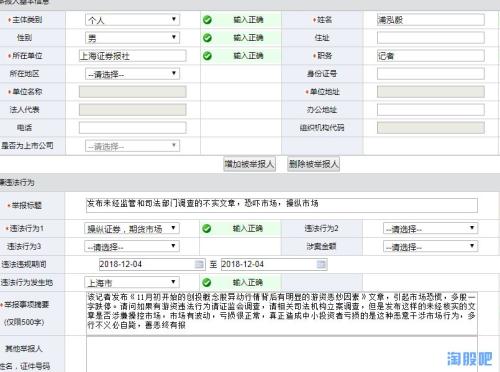
Task: Click the 增加被举报人 button
Action: (x=249, y=164)
